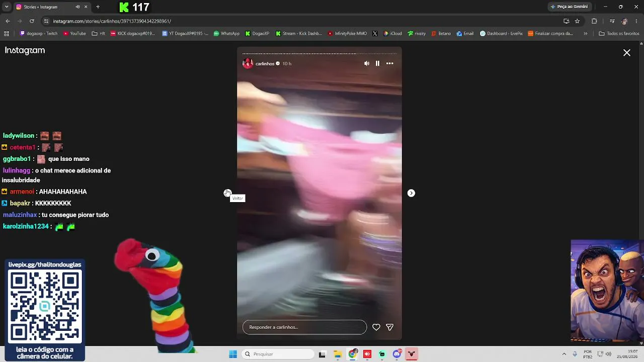Open the YouTube bookmark
The width and height of the screenshot is (644, 362).
(74, 34)
